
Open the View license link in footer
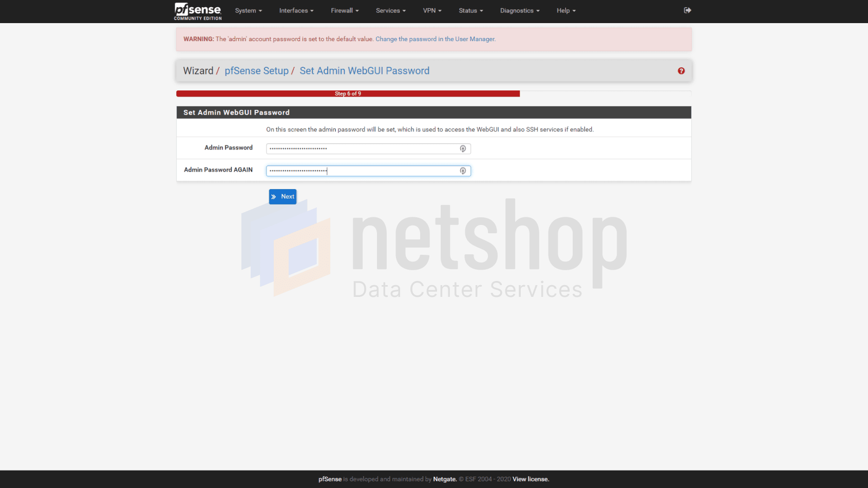[530, 479]
